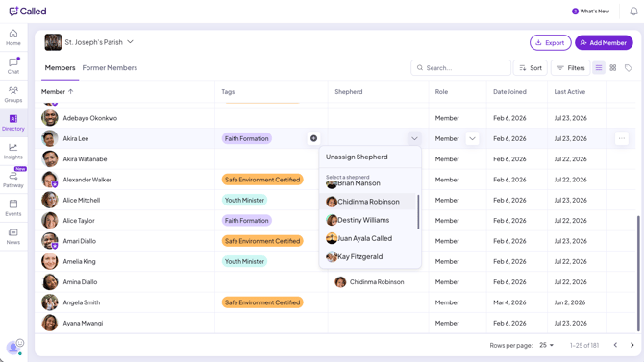644x362 pixels.
Task: Select Chidinma Robinson as shepherd
Action: [x=368, y=202]
